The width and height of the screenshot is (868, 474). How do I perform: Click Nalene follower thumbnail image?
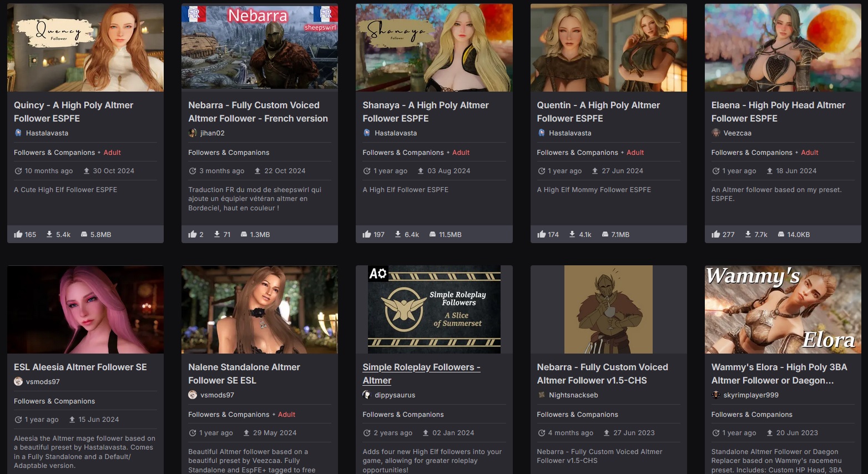click(260, 310)
